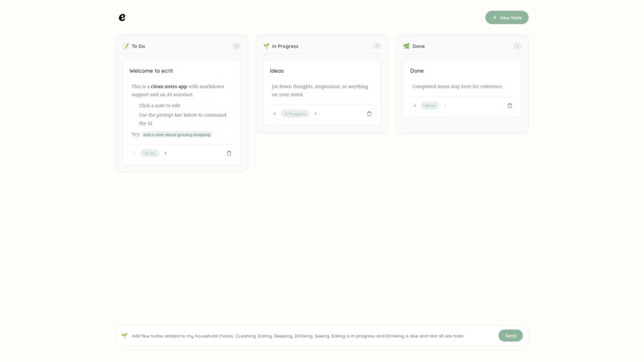This screenshot has width=644, height=362.
Task: Click the 'In Progress' column heading
Action: tap(285, 46)
